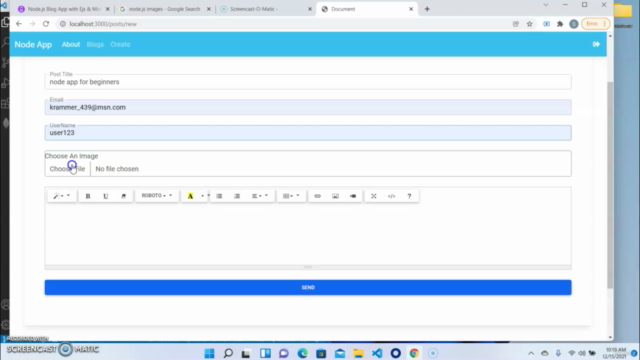Toggle the editor fullscreen mode icon
The image size is (640, 360).
(x=373, y=196)
